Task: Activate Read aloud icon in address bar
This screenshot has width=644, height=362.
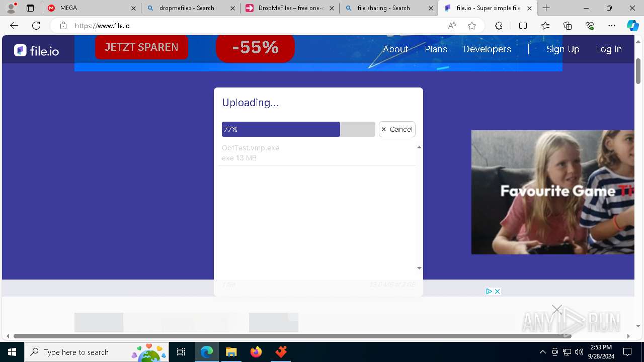Action: coord(452,26)
